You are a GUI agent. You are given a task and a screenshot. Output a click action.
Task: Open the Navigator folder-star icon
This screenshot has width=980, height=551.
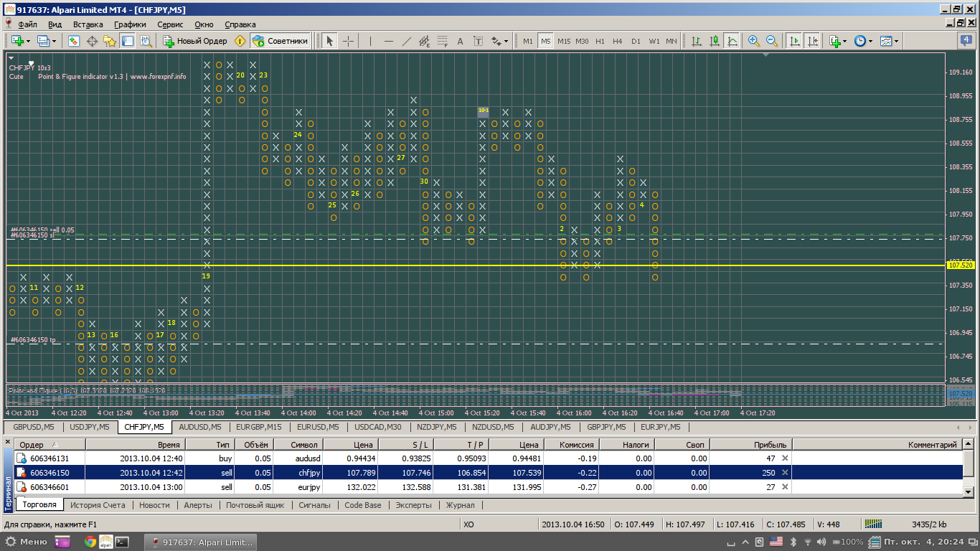pos(110,41)
